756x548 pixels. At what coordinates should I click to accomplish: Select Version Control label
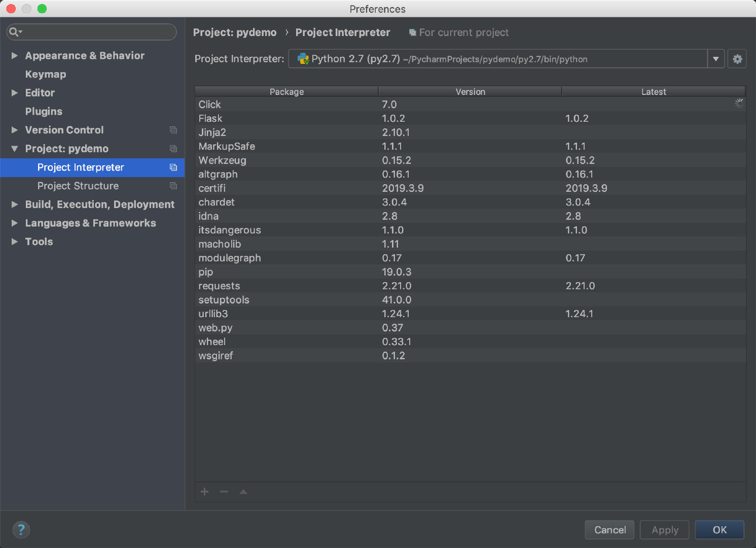coord(64,130)
